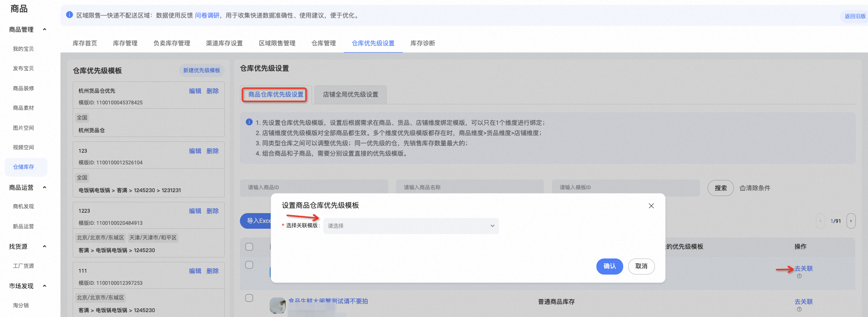
Task: Select 商品仓库优先级设置 sub-tab
Action: tap(276, 95)
